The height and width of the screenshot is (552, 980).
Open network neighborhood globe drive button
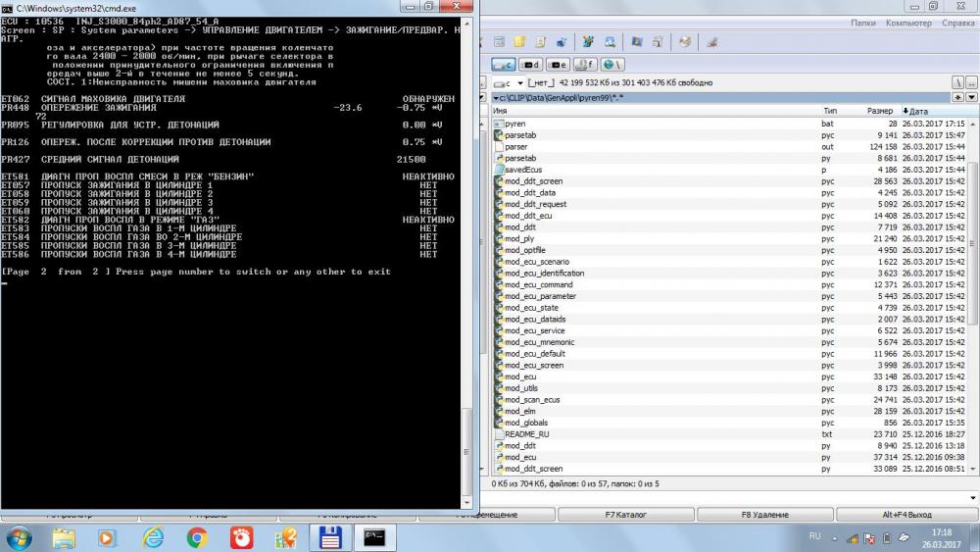click(x=612, y=65)
